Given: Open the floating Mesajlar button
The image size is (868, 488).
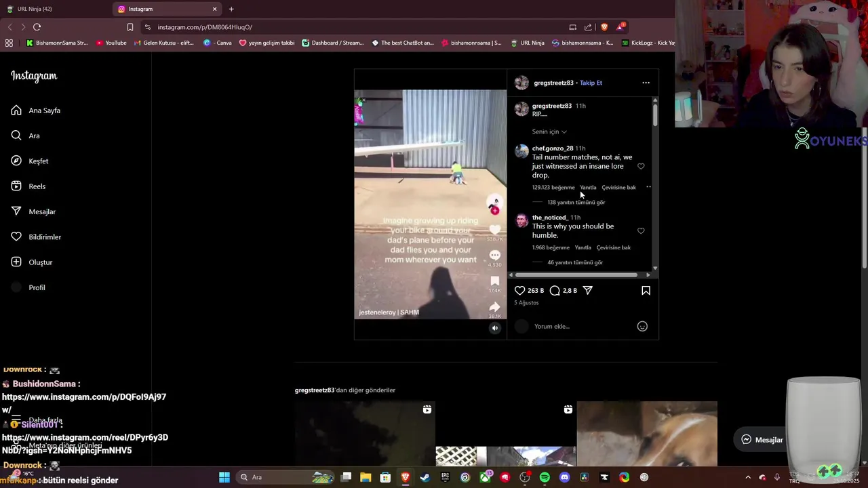Looking at the screenshot, I should pyautogui.click(x=762, y=440).
